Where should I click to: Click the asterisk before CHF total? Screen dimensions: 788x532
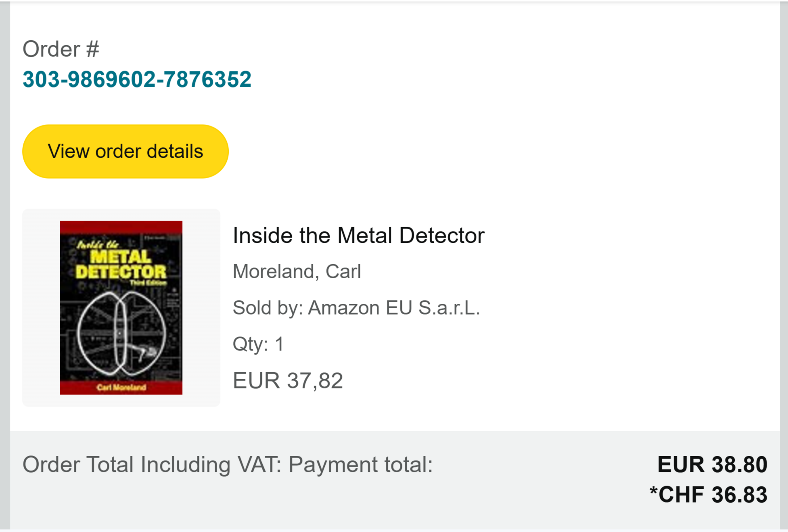click(654, 492)
